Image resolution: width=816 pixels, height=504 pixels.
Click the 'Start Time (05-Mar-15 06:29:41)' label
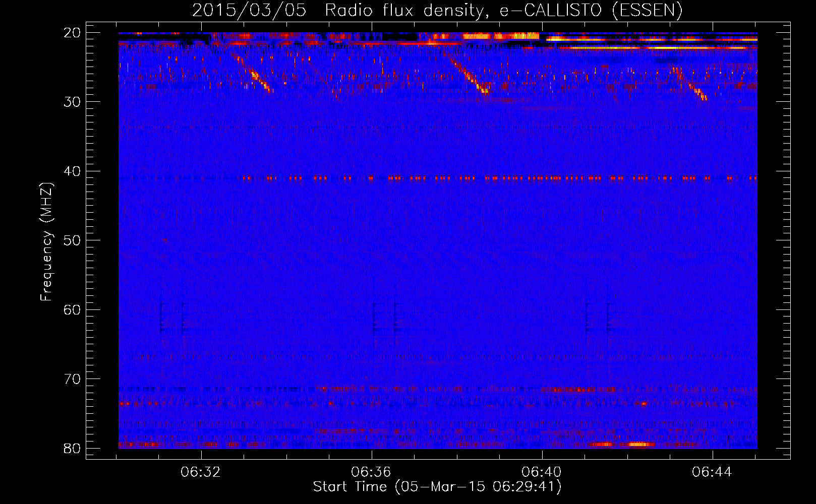pyautogui.click(x=437, y=487)
